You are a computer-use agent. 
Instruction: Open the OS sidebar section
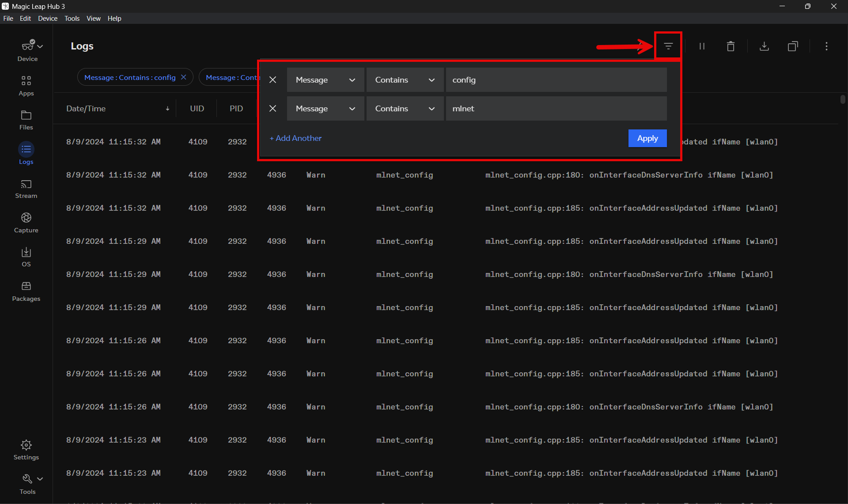[x=26, y=257]
